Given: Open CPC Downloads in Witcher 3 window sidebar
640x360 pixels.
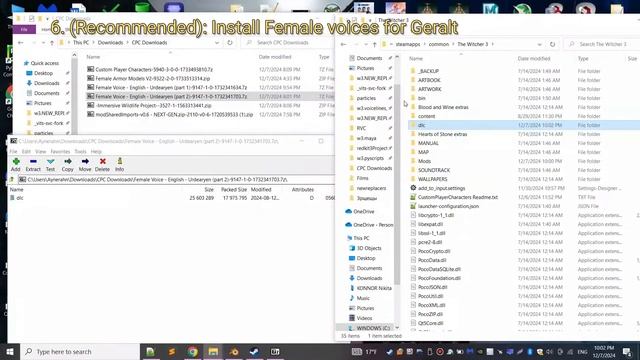Looking at the screenshot, I should click(x=374, y=168).
